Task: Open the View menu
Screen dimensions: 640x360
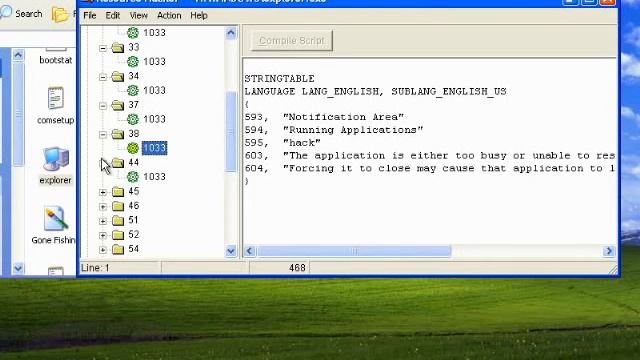Action: coord(138,16)
